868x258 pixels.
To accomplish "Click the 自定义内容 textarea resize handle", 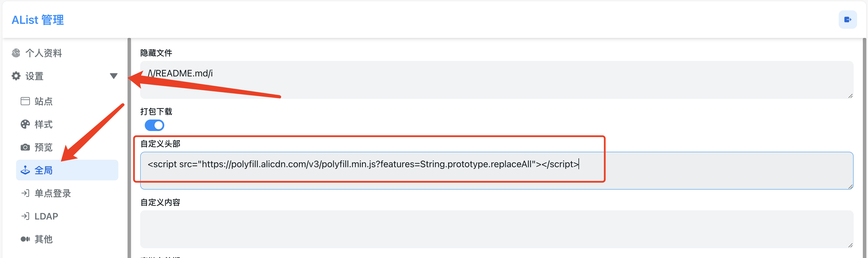I will click(x=850, y=246).
